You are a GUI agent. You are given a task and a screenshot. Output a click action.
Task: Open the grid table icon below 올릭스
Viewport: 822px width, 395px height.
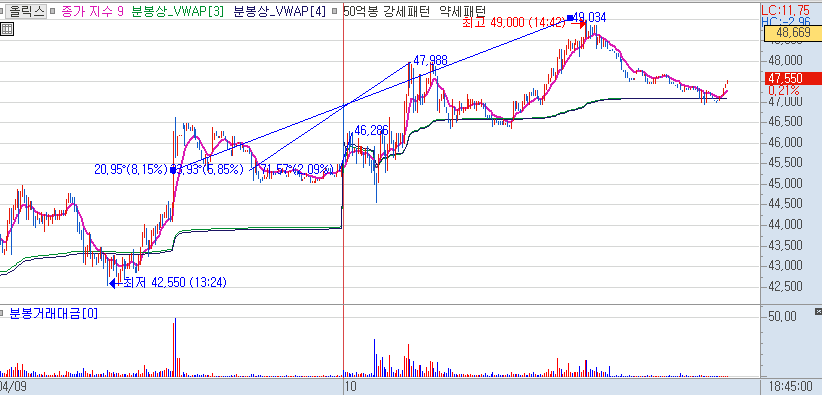(x=7, y=29)
